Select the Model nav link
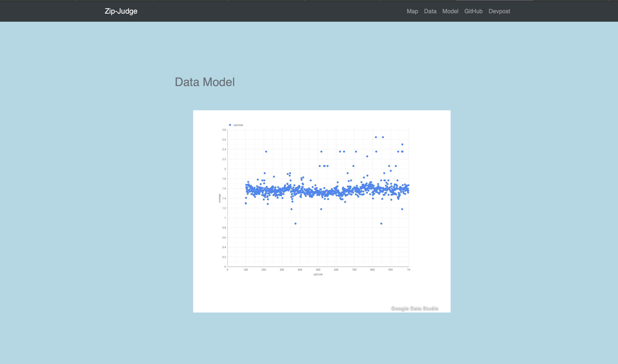This screenshot has width=618, height=364. pos(450,11)
